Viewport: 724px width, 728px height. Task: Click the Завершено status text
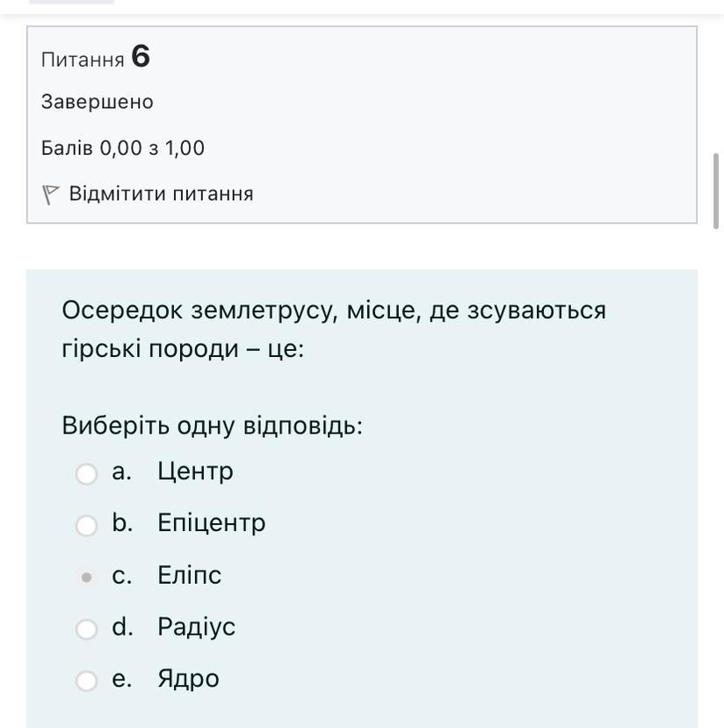pyautogui.click(x=97, y=102)
